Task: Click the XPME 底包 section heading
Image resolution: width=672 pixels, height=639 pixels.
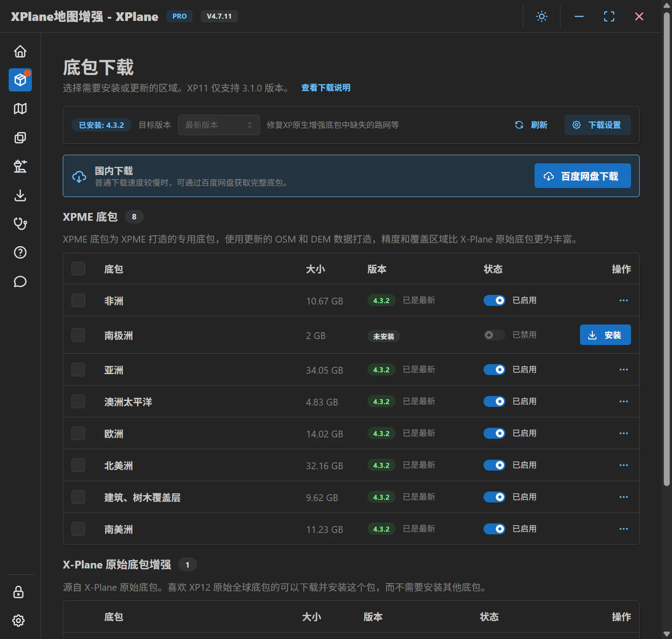Action: 90,217
